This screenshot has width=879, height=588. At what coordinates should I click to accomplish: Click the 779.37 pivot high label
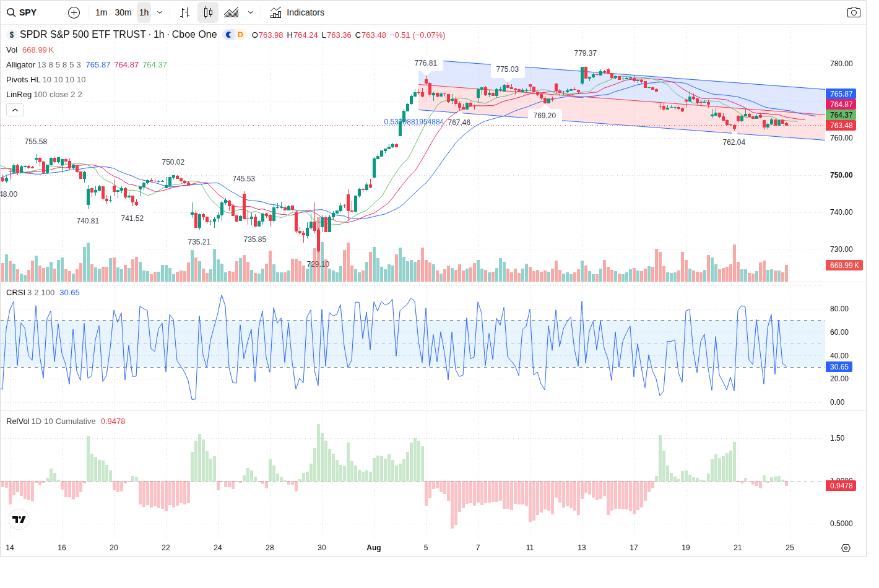click(585, 53)
